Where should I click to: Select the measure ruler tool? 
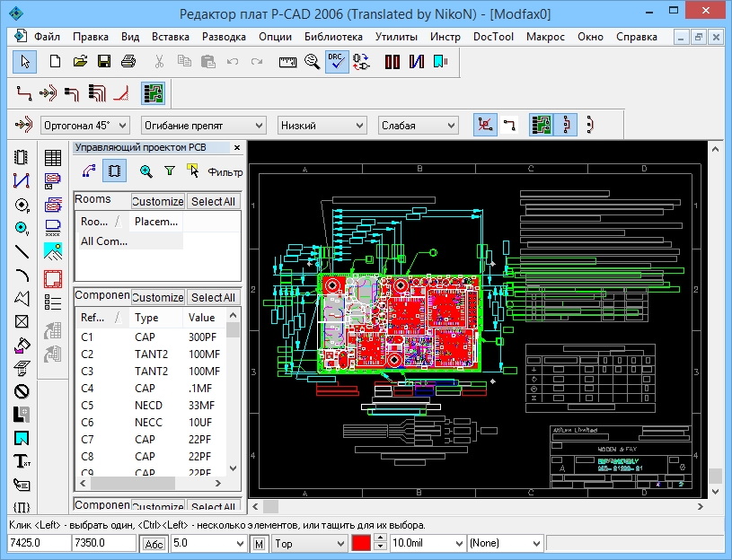click(x=287, y=62)
